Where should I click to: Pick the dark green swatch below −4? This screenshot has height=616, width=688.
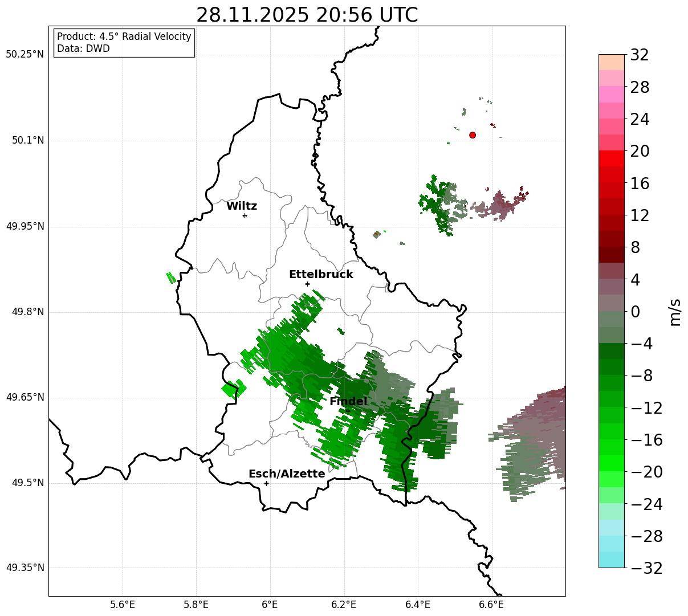(612, 351)
